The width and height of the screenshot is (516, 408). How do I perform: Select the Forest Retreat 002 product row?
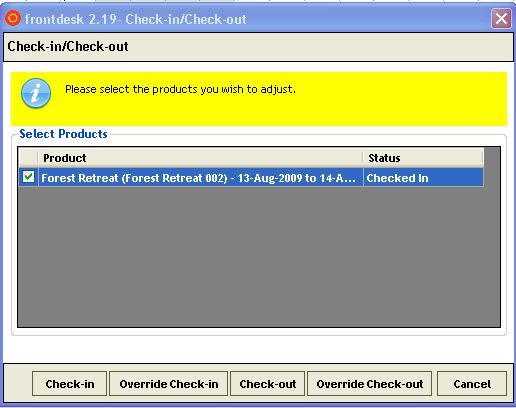(251, 177)
